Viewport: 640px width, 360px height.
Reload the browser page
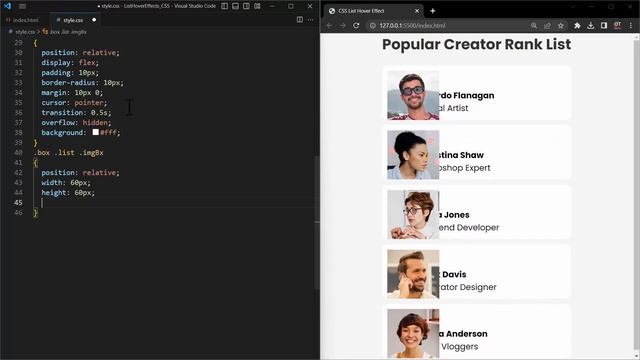coord(356,25)
